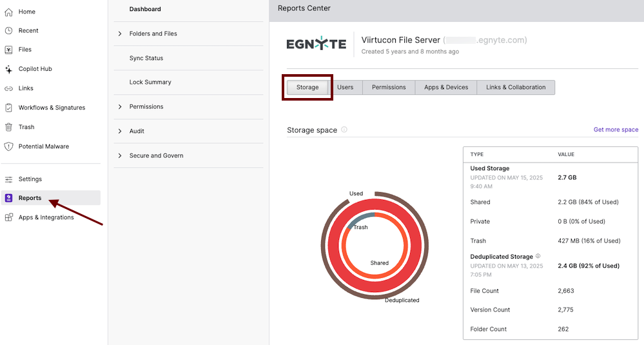Click info icon beside Storage space
Image resolution: width=644 pixels, height=345 pixels.
tap(344, 130)
